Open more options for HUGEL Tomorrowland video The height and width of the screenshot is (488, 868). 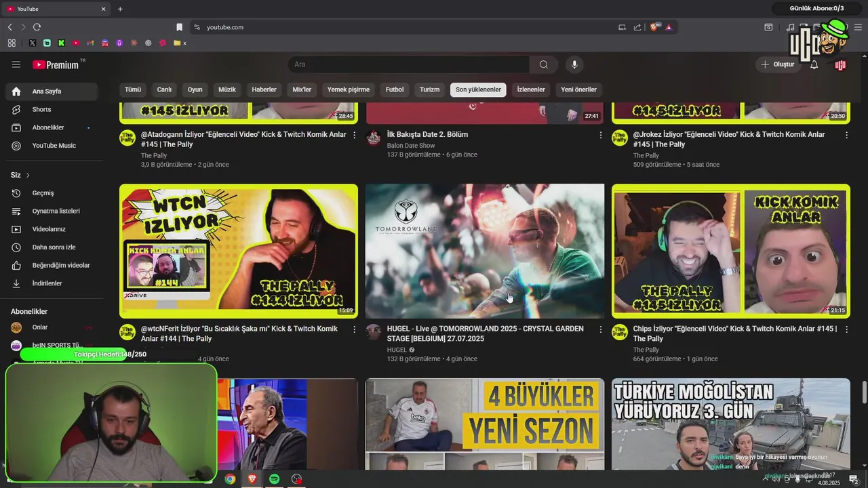click(x=600, y=329)
